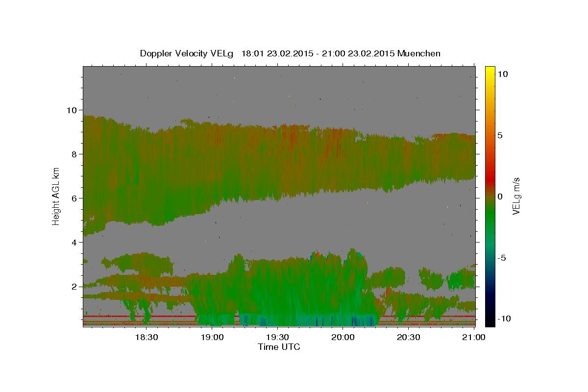Select the 'Height AGL km' axis label
The image size is (588, 392).
(56, 196)
